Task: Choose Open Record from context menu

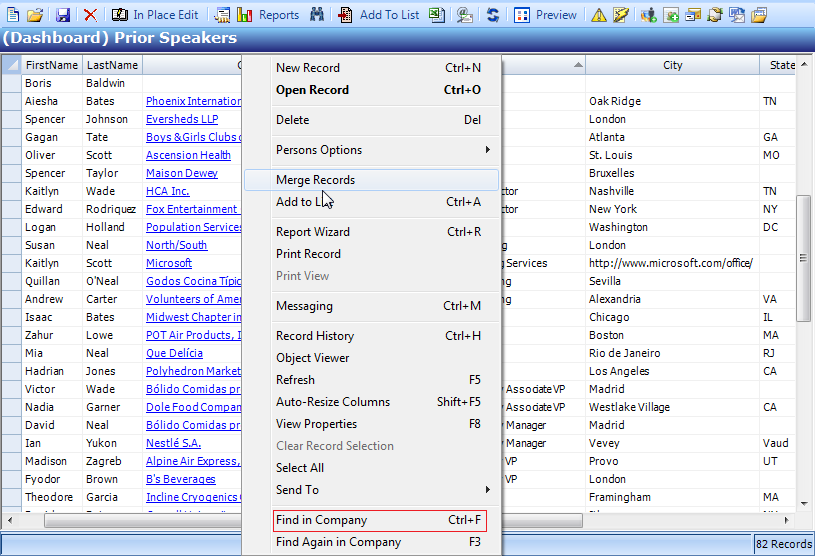Action: 372,89
